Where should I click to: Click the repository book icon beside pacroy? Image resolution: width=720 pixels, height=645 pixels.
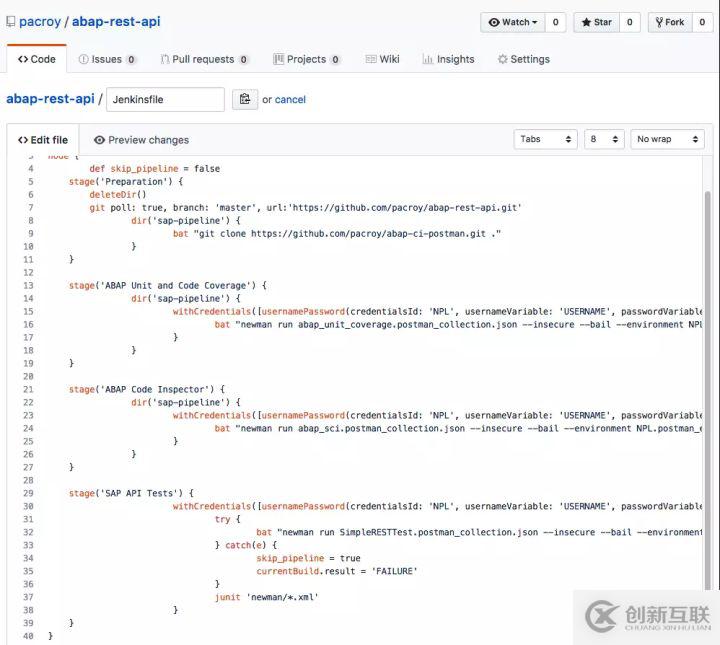pyautogui.click(x=10, y=22)
